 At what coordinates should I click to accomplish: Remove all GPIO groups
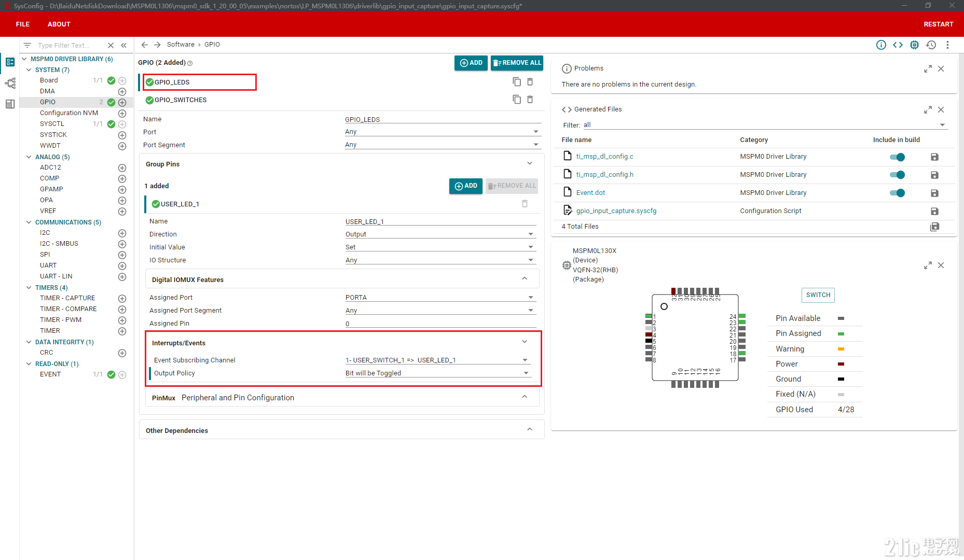coord(517,63)
